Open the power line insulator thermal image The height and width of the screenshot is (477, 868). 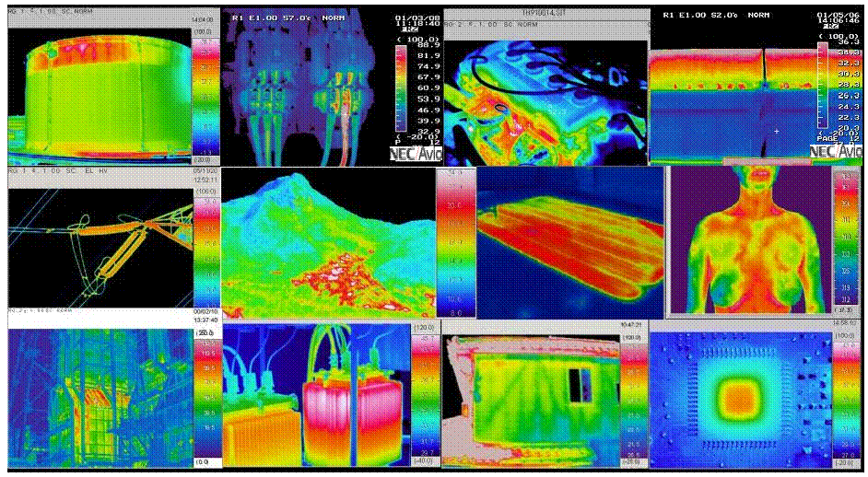click(100, 248)
